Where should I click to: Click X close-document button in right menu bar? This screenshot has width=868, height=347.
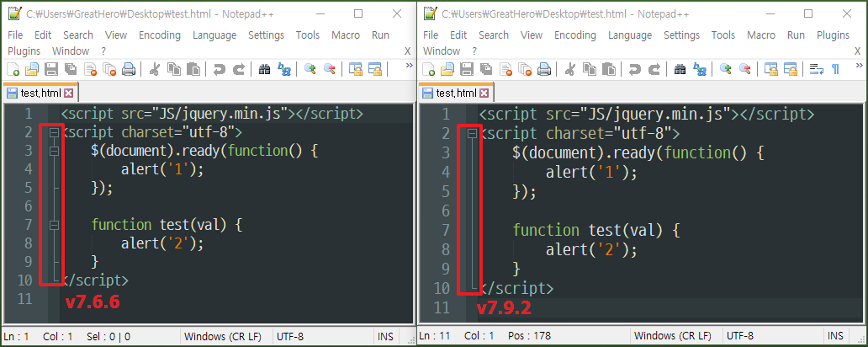click(857, 51)
